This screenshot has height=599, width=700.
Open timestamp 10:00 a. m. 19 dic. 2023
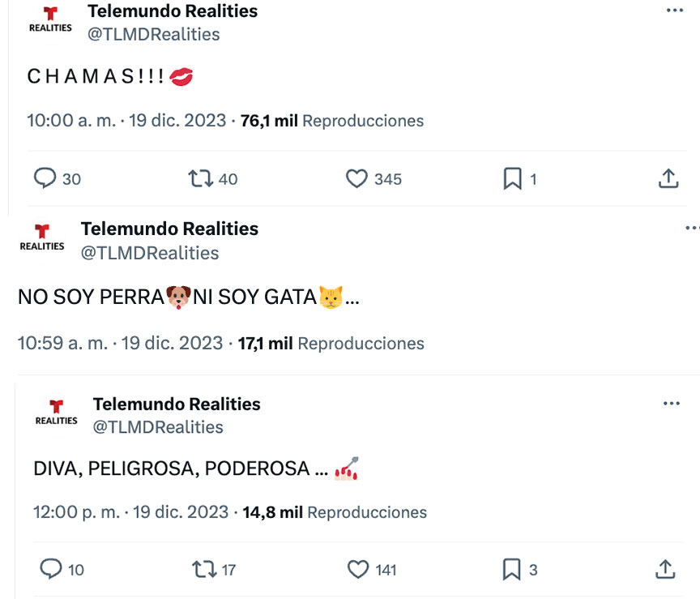126,121
